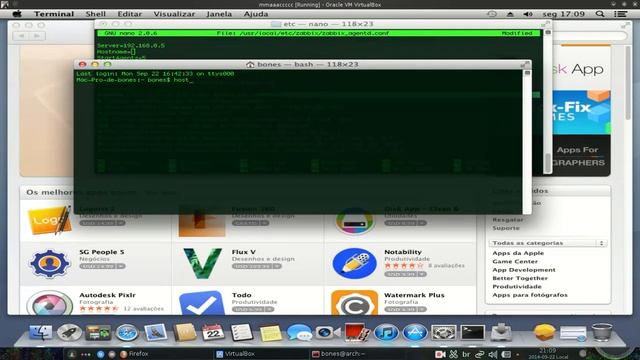Open Notability app icon
This screenshot has height=360, width=640.
[x=354, y=263]
